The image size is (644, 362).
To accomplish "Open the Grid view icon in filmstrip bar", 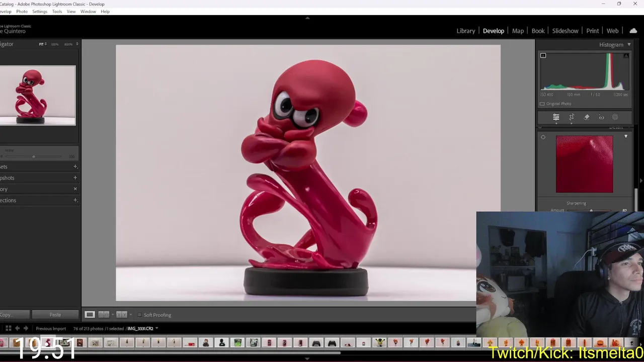I will click(8, 328).
